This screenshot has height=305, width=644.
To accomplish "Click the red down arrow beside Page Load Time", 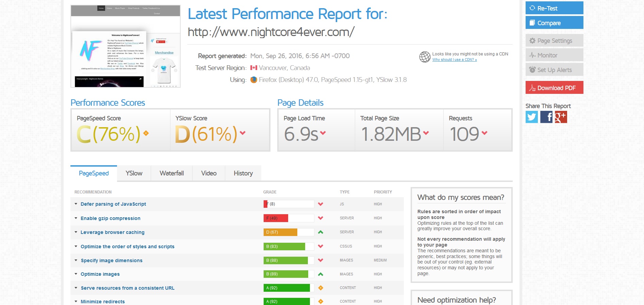I will (x=323, y=133).
